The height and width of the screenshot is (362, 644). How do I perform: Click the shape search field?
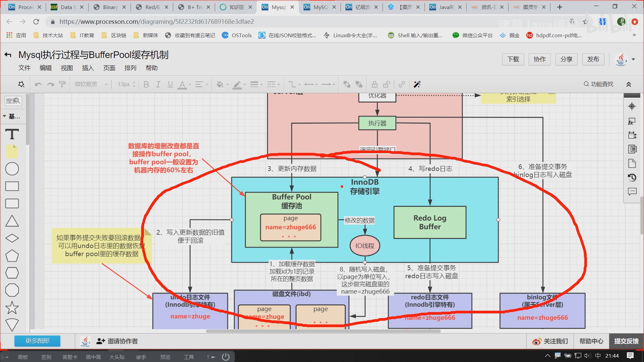click(x=13, y=101)
